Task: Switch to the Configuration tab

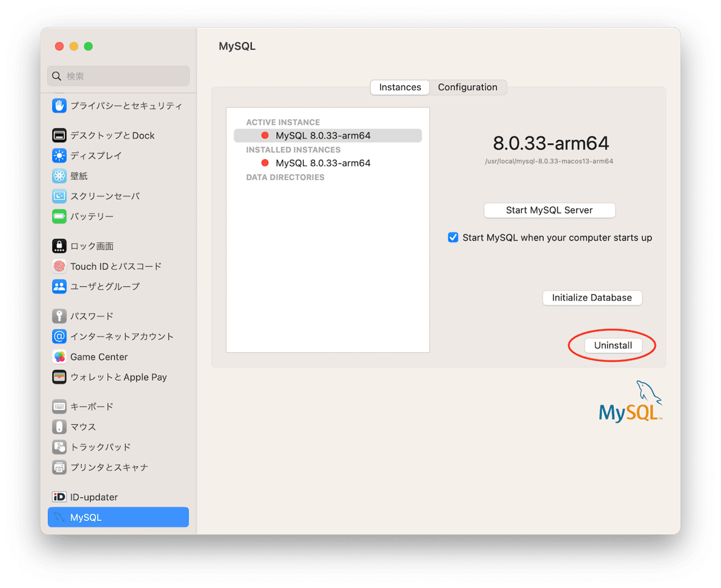Action: click(468, 87)
